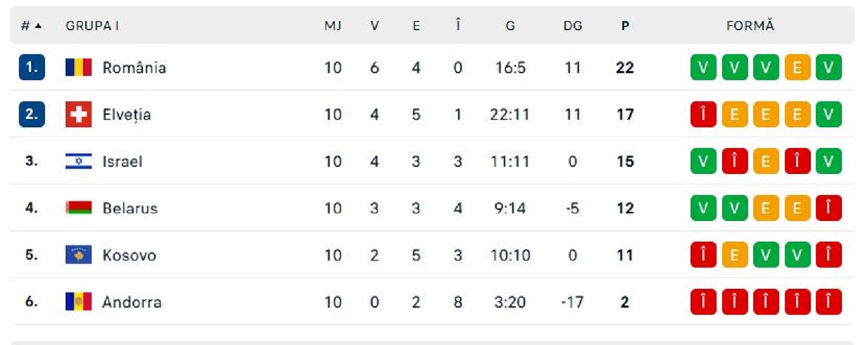
Task: Click the MJ matches played column header
Action: pos(333,25)
